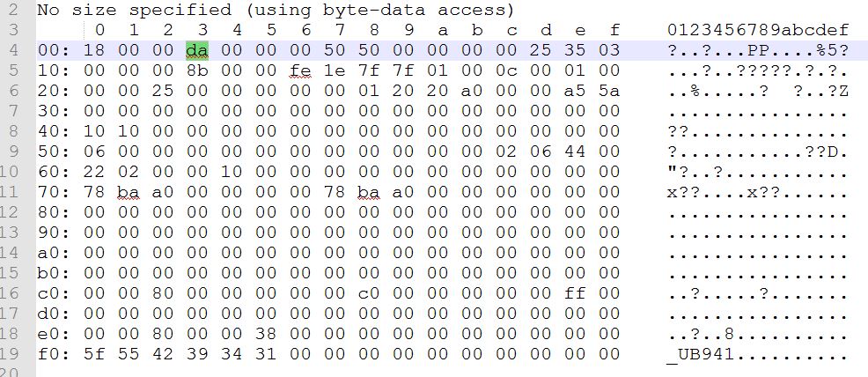This screenshot has width=868, height=377.
Task: Click the '8b' byte in row 10
Action: (x=196, y=70)
